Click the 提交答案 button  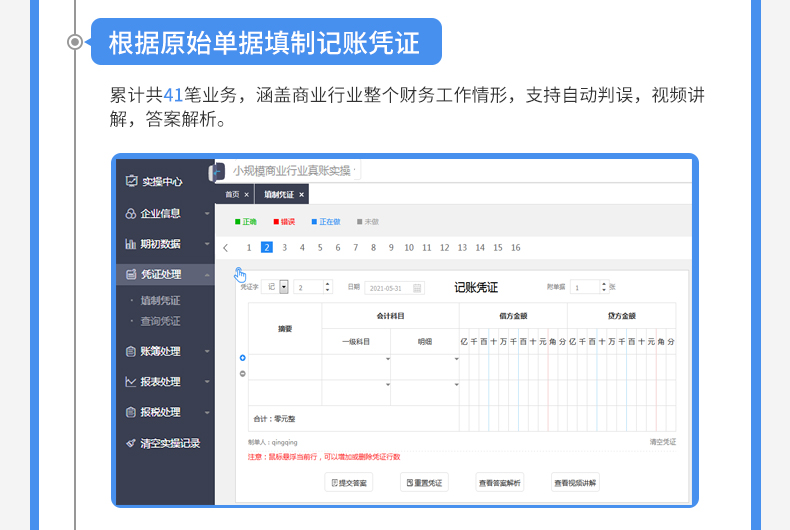[x=349, y=483]
